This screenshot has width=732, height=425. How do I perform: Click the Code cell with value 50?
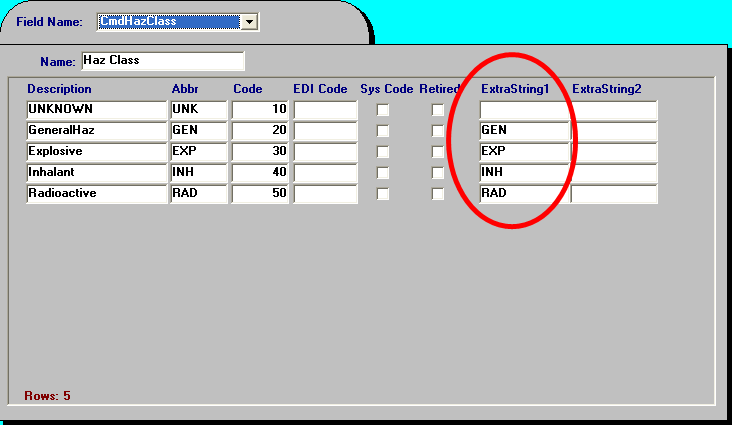click(260, 194)
